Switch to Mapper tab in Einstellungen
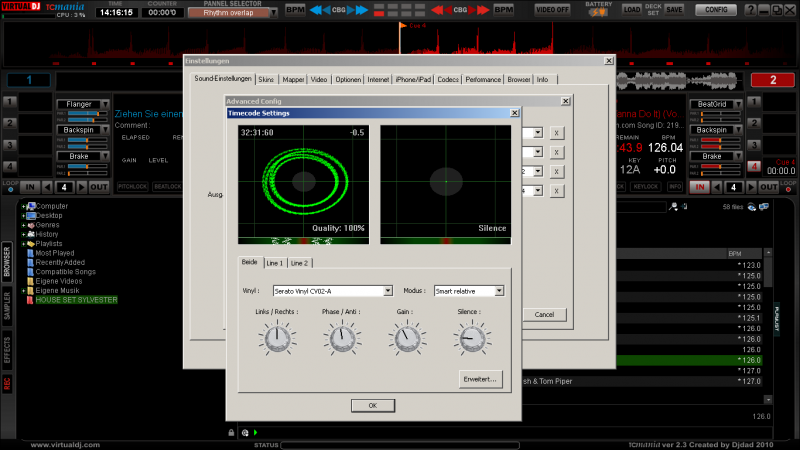 point(293,80)
